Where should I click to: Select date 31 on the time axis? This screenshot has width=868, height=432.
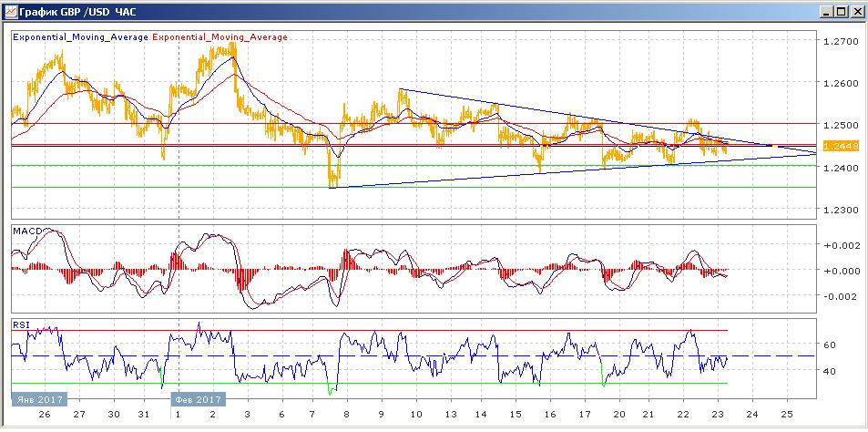[145, 415]
